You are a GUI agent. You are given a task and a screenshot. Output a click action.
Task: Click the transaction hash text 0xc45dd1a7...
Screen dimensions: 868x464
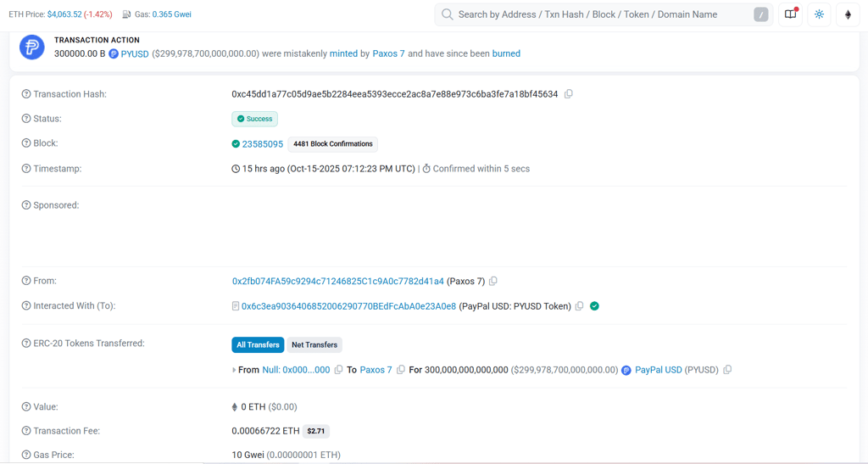coord(395,94)
